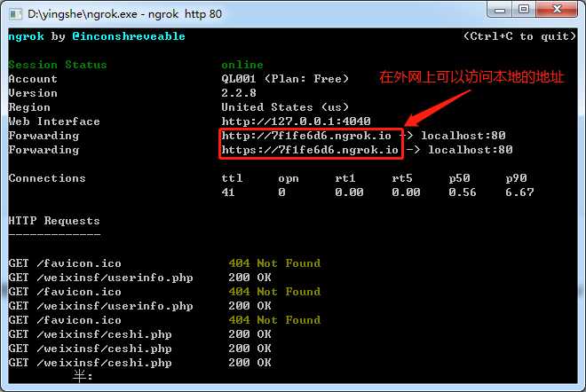Image resolution: width=586 pixels, height=392 pixels.
Task: Click the 'United States (us)' region value
Action: (285, 107)
